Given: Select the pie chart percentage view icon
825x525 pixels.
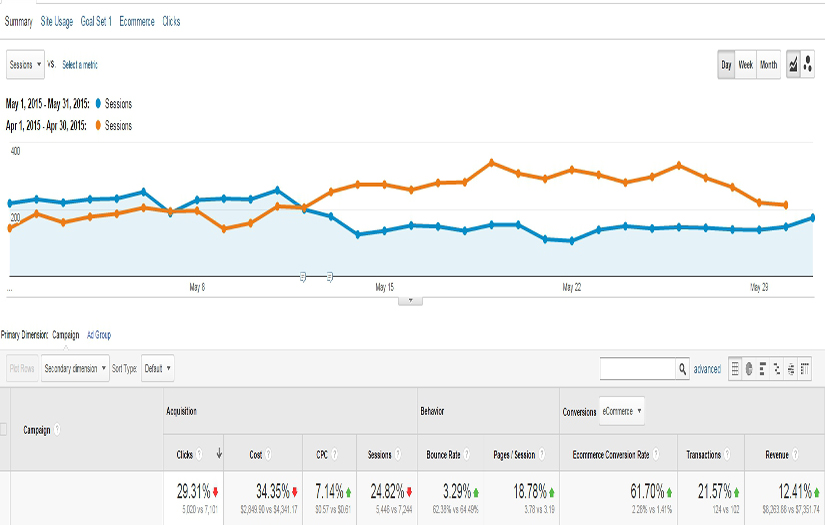Looking at the screenshot, I should pyautogui.click(x=749, y=368).
